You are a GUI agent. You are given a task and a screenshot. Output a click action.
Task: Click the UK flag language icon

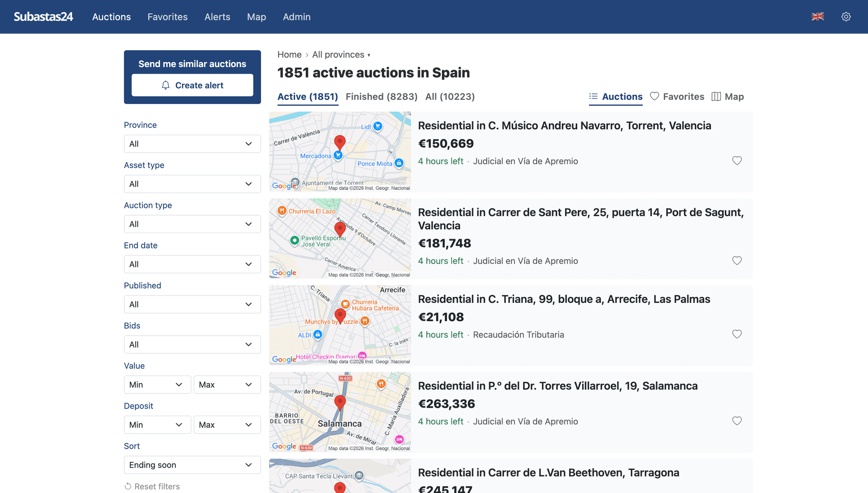[x=817, y=17]
